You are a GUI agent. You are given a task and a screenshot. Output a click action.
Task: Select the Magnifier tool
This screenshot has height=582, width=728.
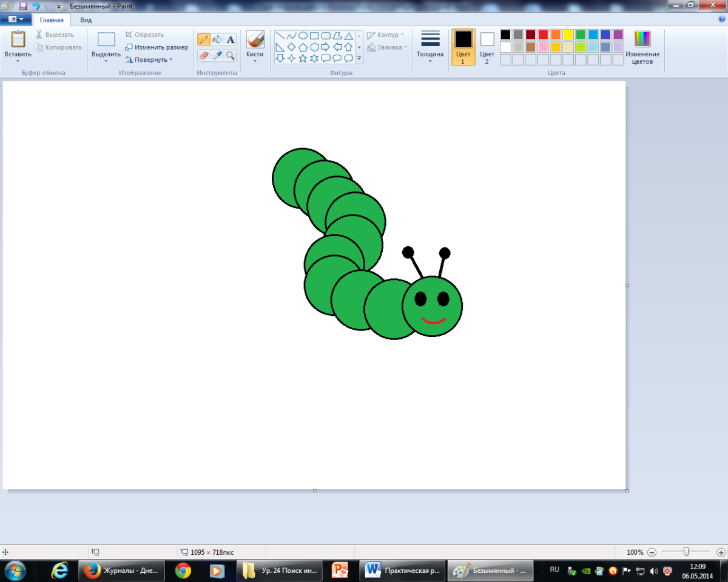point(231,55)
